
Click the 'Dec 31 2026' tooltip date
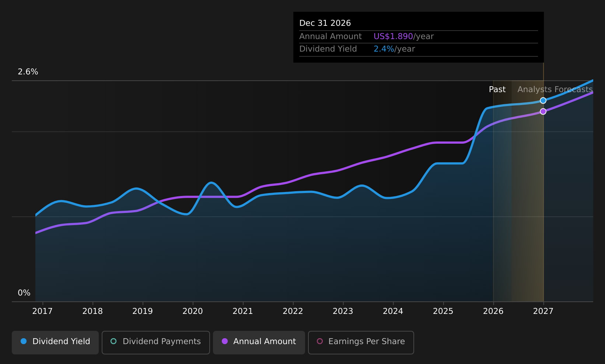[325, 23]
